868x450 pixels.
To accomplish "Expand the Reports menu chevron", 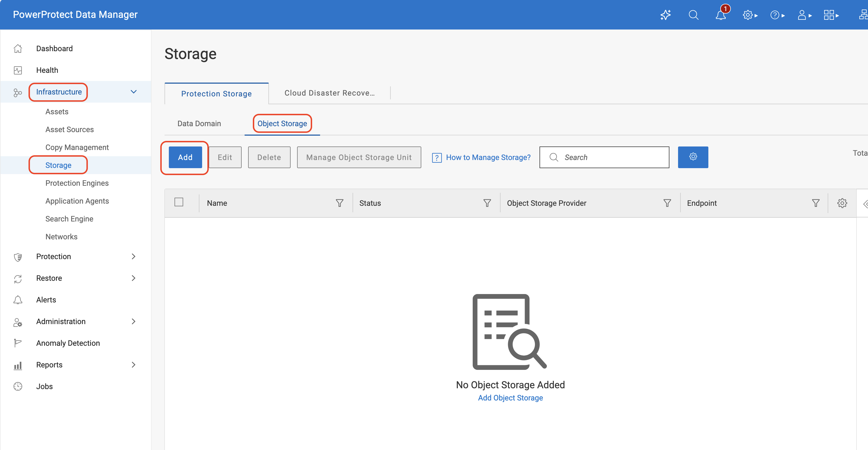I will tap(133, 365).
